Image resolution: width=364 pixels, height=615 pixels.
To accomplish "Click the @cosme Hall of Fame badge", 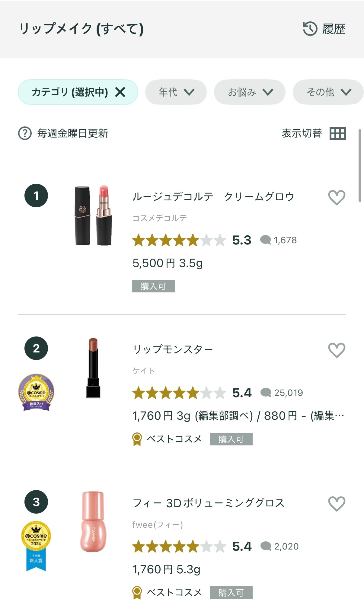I will [x=36, y=392].
